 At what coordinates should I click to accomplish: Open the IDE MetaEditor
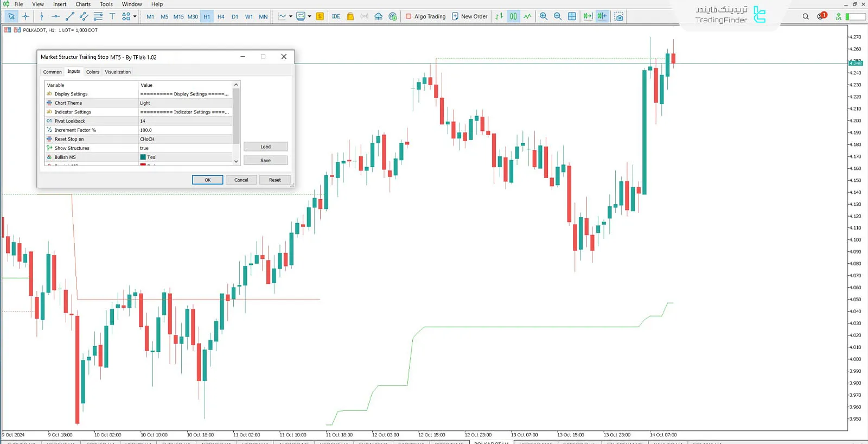click(336, 16)
